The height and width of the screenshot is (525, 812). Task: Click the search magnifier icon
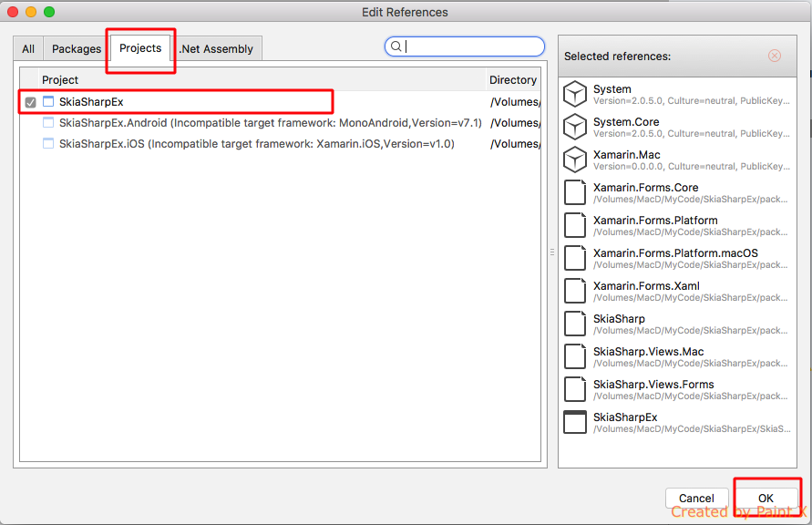pos(396,46)
